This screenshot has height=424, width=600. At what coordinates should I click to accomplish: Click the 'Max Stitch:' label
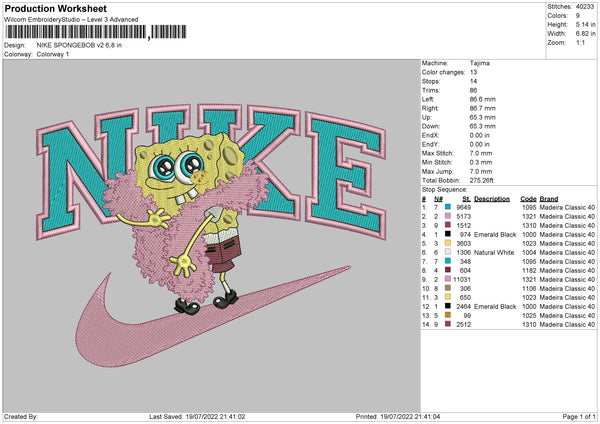pyautogui.click(x=438, y=153)
